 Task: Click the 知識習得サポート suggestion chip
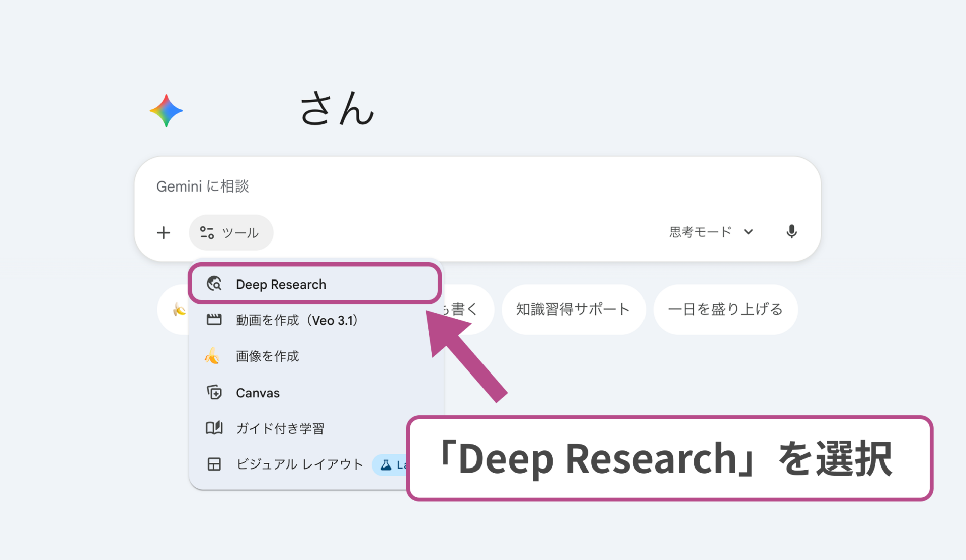click(573, 309)
